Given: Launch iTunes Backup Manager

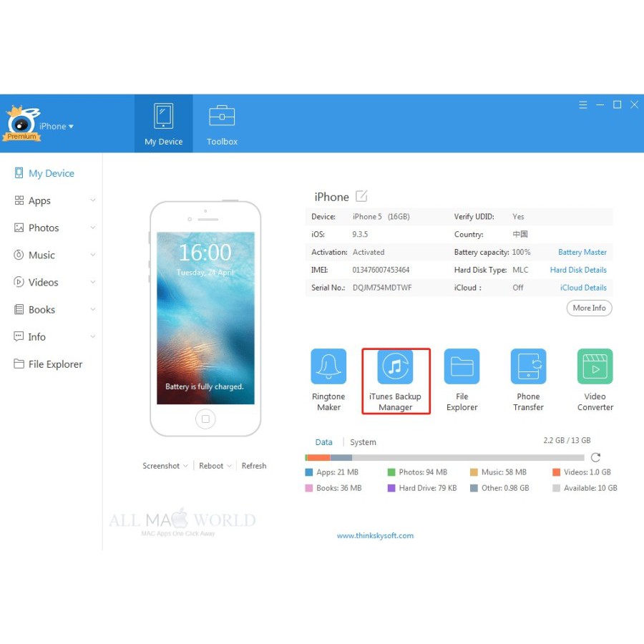Looking at the screenshot, I should coord(396,381).
